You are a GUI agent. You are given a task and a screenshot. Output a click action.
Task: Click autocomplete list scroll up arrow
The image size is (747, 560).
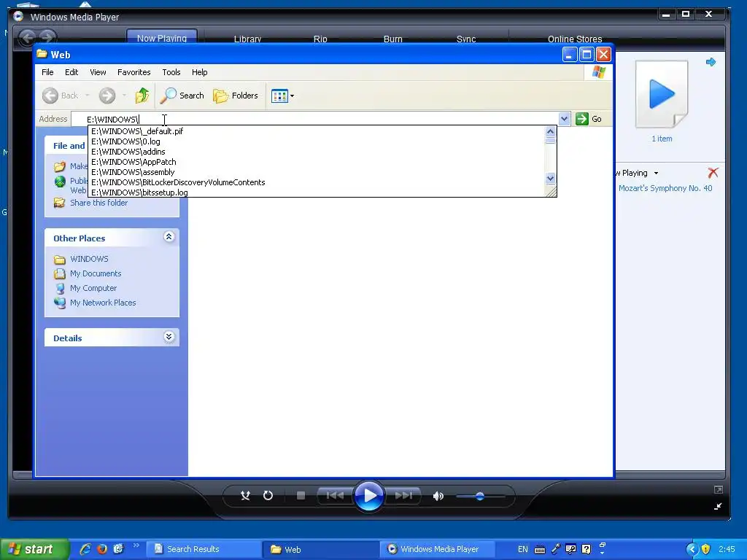[550, 131]
